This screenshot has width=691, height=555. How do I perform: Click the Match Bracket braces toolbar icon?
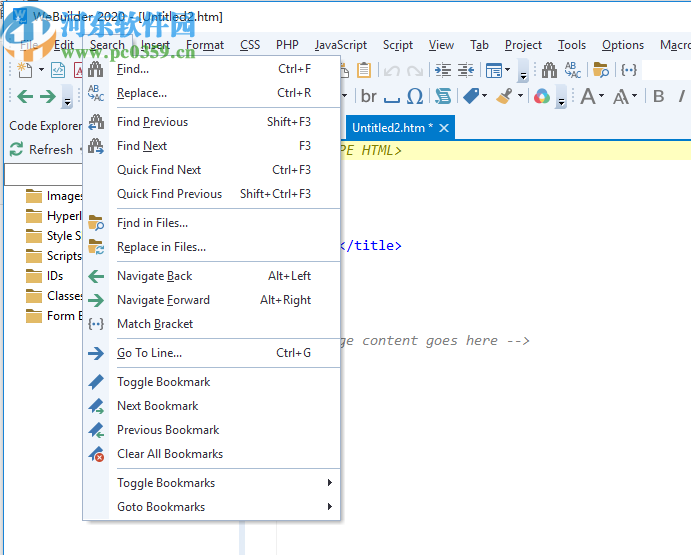pyautogui.click(x=628, y=70)
